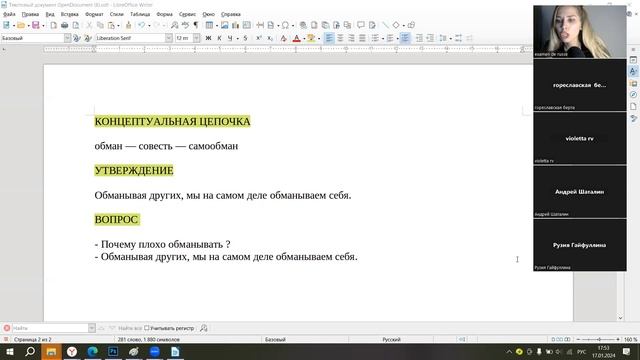Click the Export as PDF icon
640x360 pixels.
click(x=53, y=25)
